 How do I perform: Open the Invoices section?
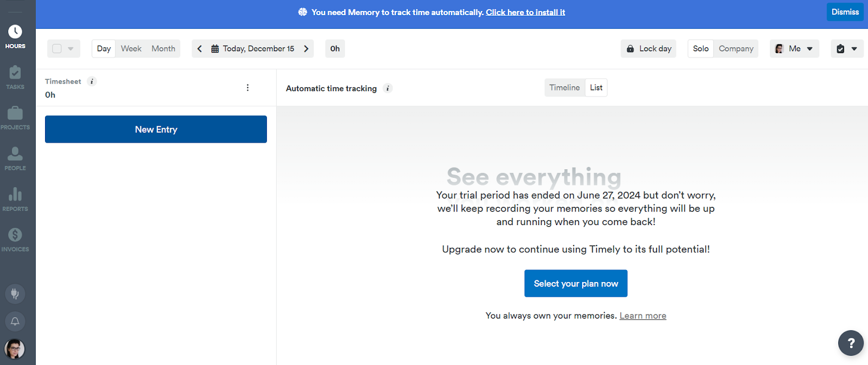pyautogui.click(x=15, y=240)
